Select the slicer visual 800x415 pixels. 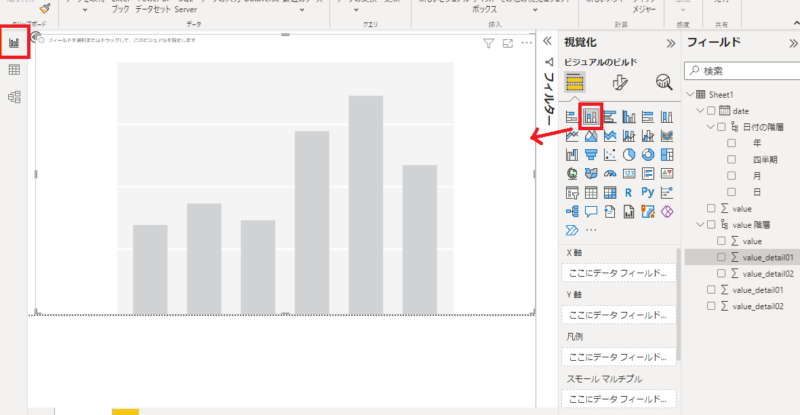coord(572,192)
